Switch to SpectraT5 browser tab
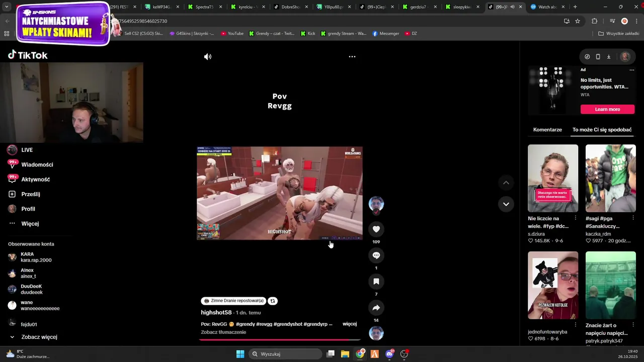The width and height of the screenshot is (644, 362). (204, 7)
